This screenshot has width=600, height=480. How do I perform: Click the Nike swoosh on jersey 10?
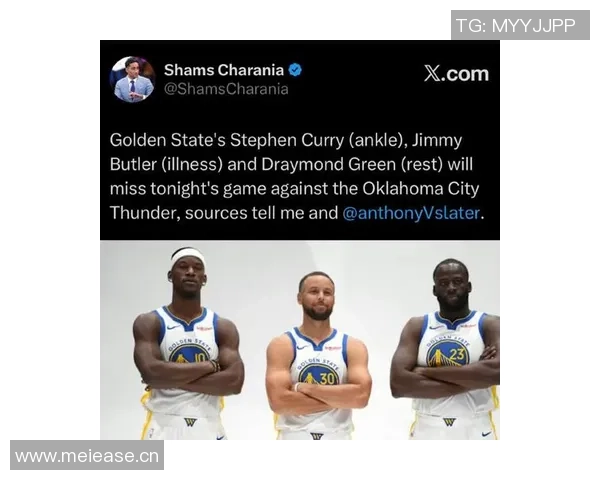(x=173, y=327)
